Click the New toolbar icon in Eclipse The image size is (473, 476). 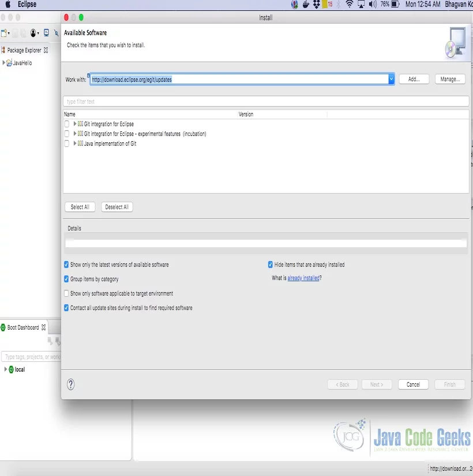[x=3, y=33]
